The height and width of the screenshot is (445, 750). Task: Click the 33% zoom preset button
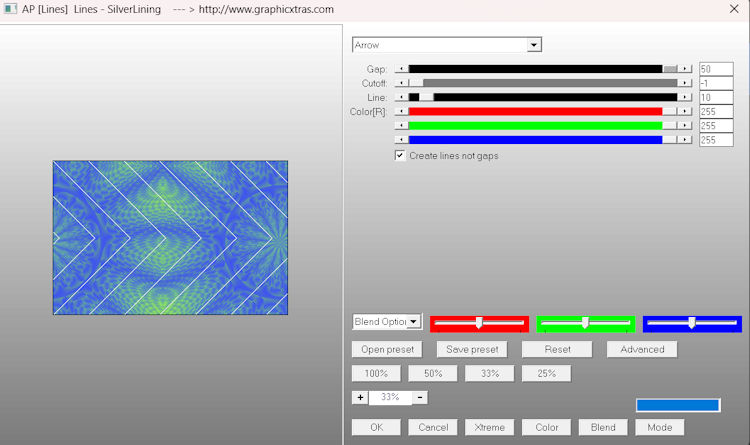490,373
